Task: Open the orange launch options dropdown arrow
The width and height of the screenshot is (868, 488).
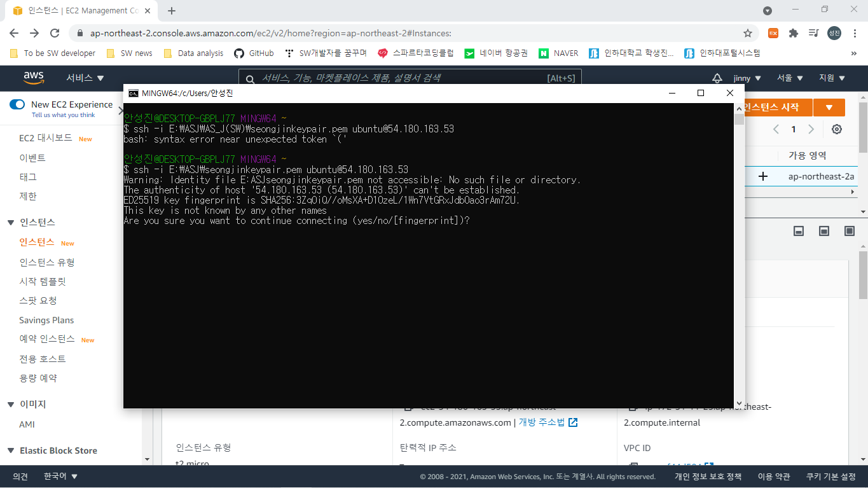Action: (x=829, y=108)
